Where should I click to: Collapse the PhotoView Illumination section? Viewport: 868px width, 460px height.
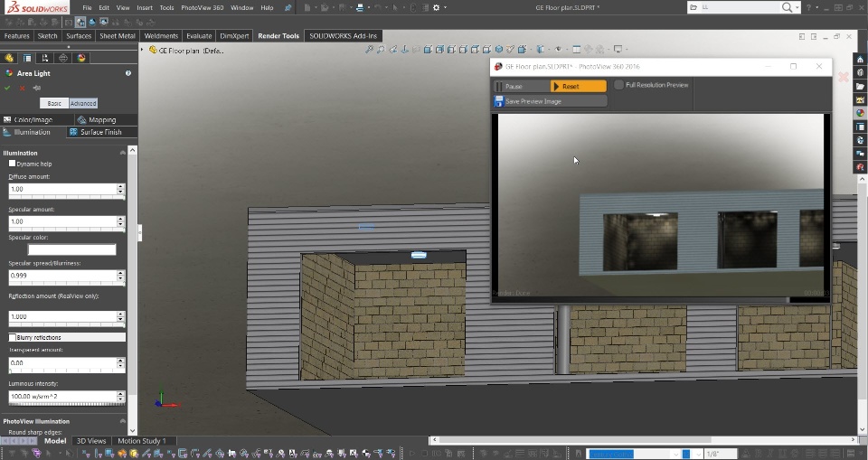(123, 421)
